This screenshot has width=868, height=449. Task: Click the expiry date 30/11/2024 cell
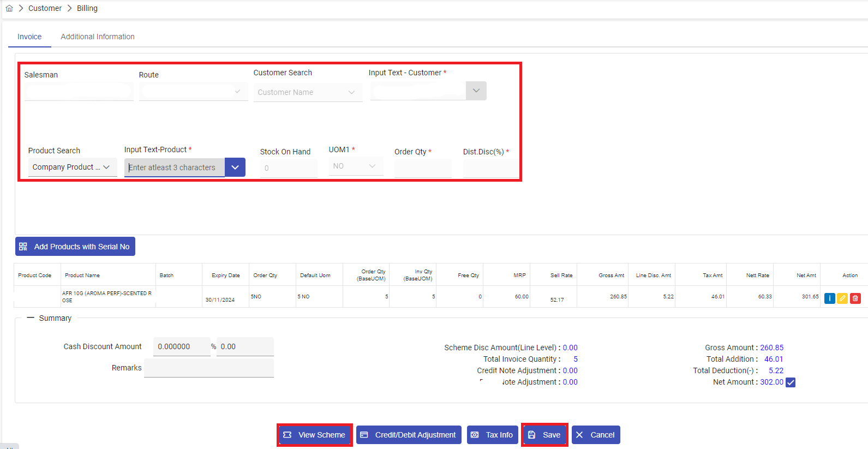click(220, 300)
